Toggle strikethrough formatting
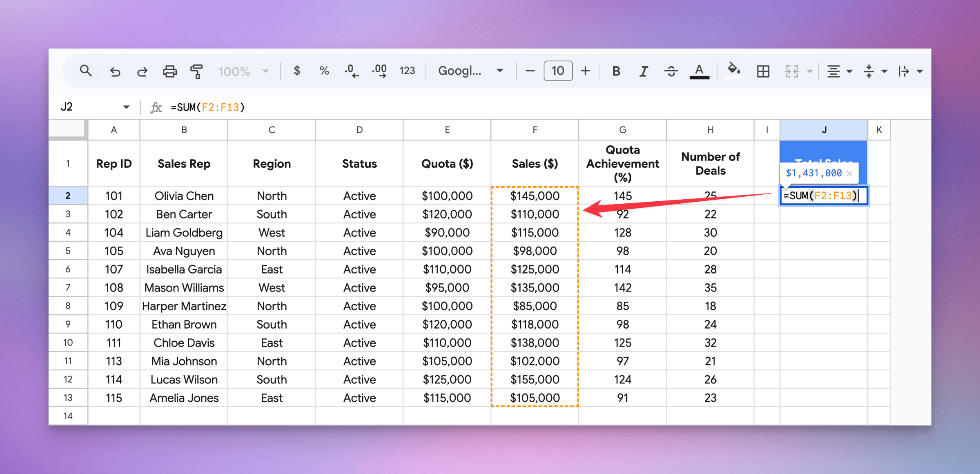Image resolution: width=980 pixels, height=474 pixels. [671, 71]
